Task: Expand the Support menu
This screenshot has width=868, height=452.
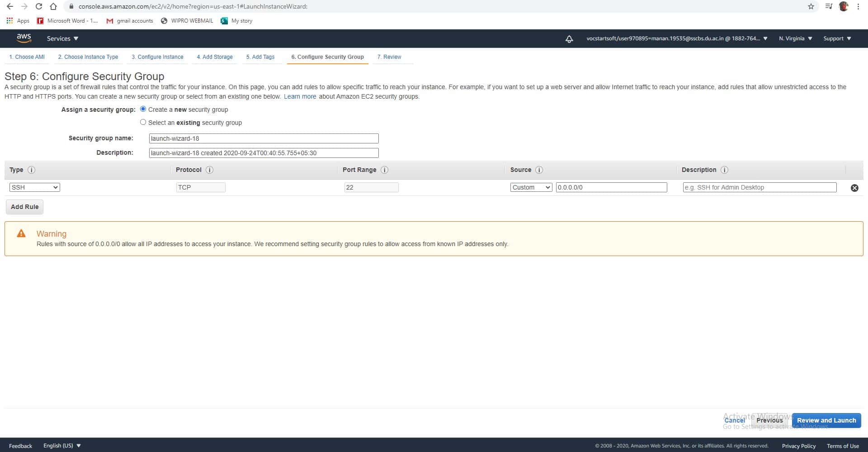Action: pyautogui.click(x=837, y=38)
